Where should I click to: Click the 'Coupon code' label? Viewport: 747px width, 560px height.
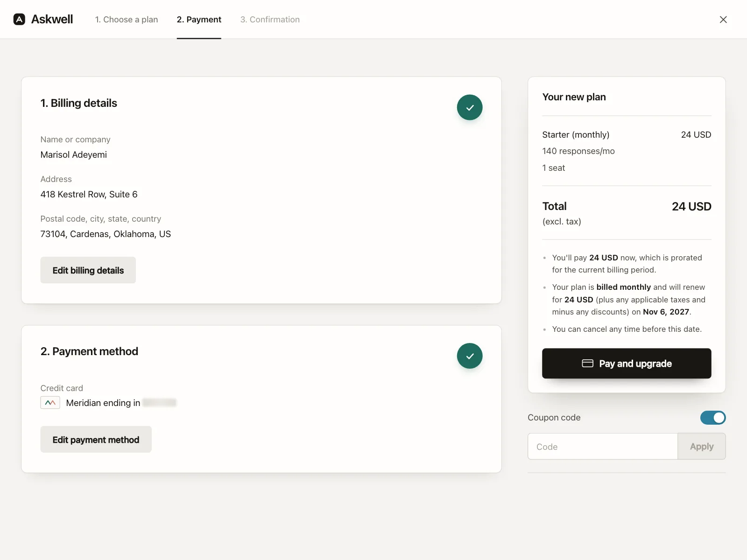(554, 418)
